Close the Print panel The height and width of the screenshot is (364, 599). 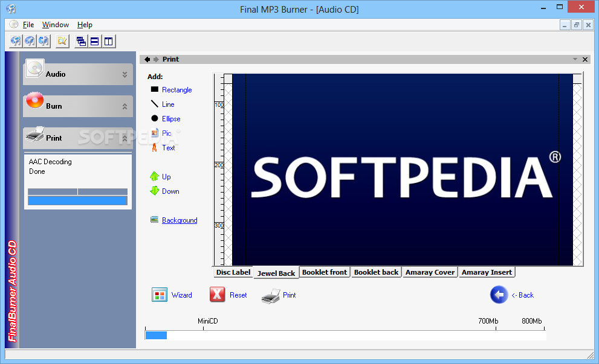tap(585, 59)
